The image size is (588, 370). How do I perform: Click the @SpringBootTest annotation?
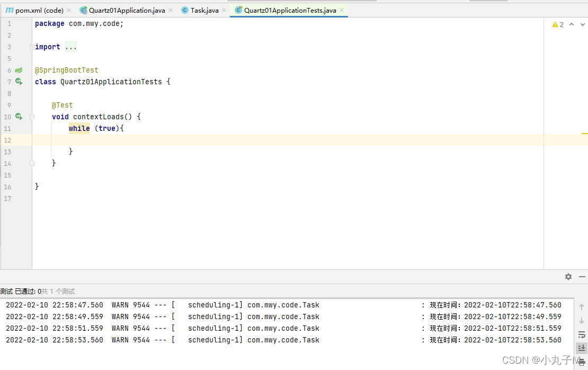(x=66, y=70)
